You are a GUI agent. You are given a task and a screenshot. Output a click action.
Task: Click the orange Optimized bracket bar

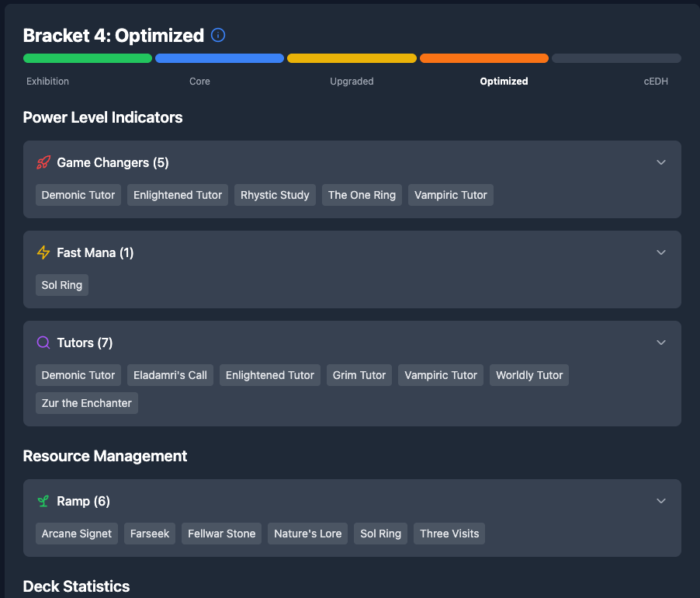[x=484, y=58]
